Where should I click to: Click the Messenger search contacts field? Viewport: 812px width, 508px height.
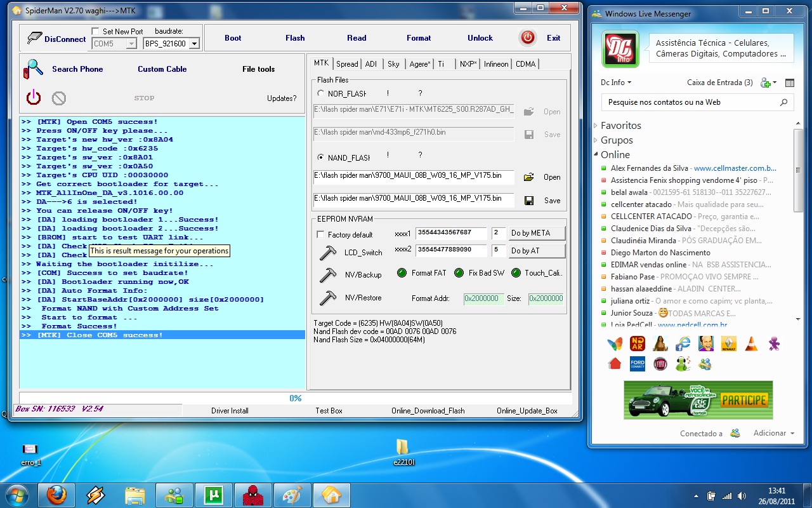tap(697, 102)
